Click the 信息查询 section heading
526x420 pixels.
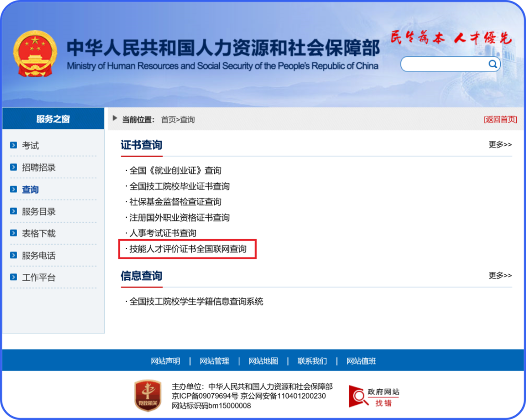pos(141,276)
